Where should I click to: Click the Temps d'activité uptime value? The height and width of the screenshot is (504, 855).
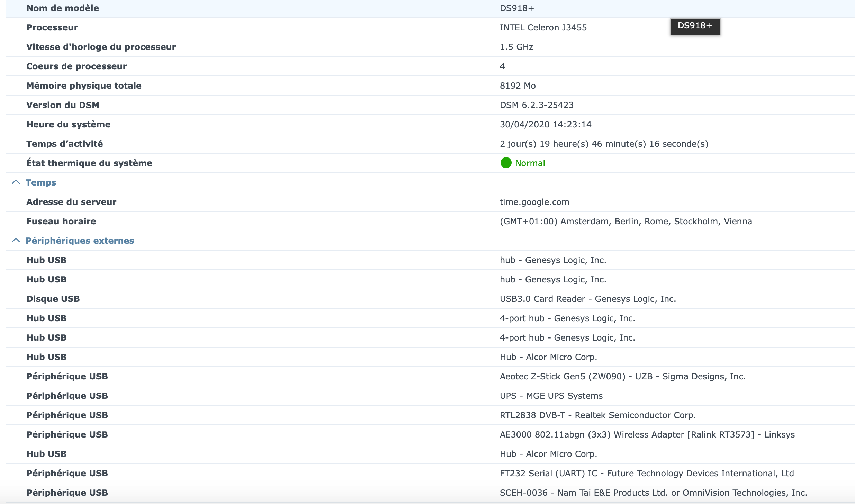click(604, 144)
